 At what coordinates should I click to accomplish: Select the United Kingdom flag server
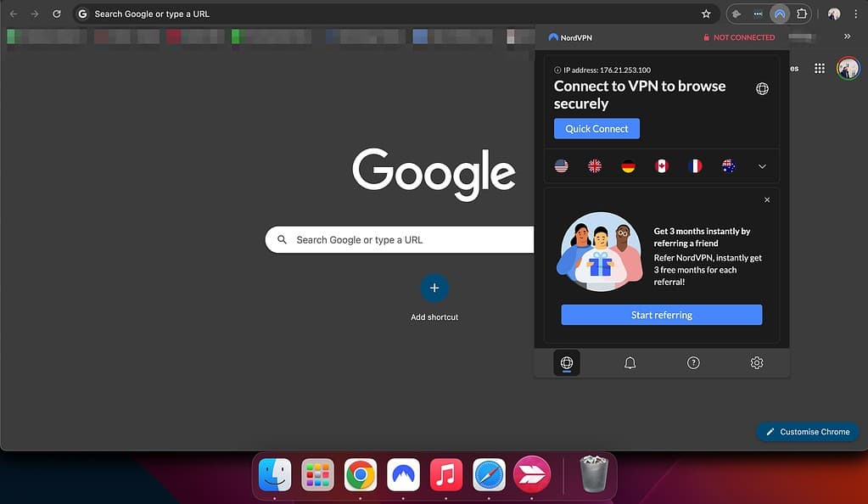click(595, 166)
